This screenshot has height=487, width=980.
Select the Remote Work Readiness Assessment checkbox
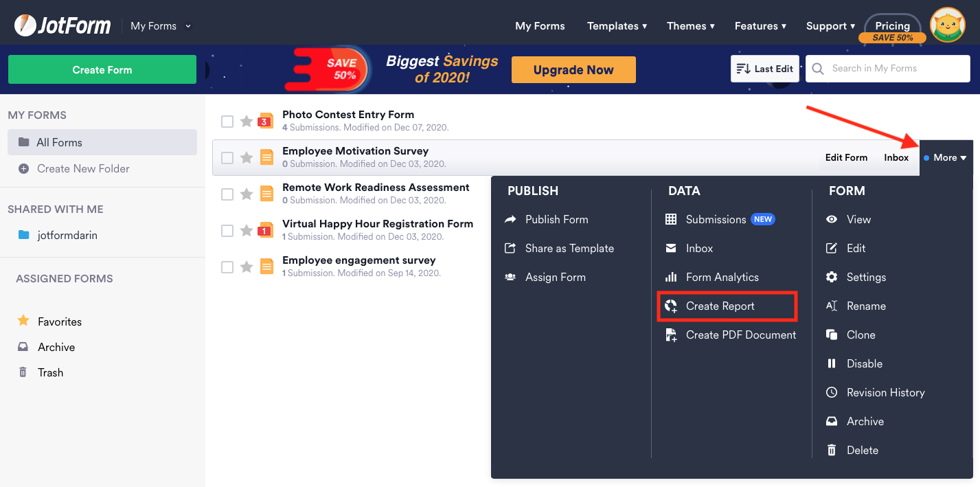click(x=227, y=194)
